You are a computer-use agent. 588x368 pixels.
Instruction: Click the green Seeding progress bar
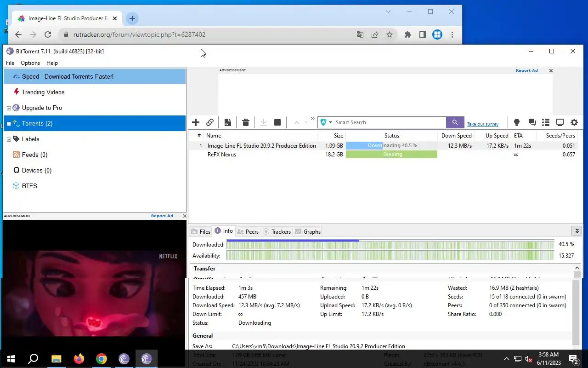pos(391,155)
